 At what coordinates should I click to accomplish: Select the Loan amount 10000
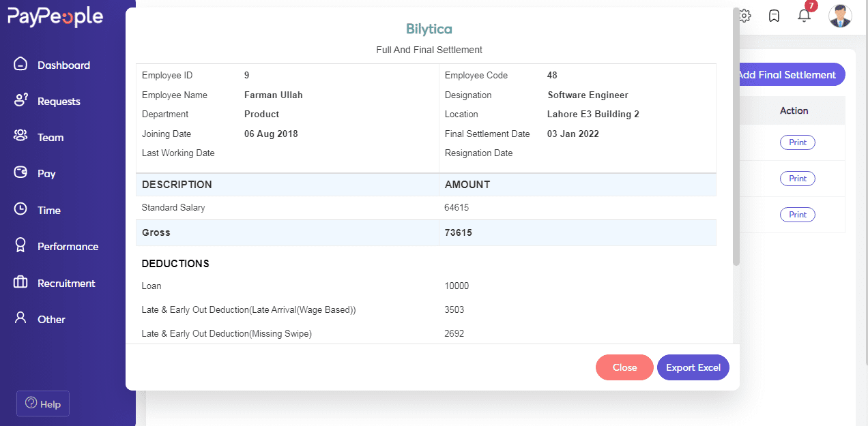pyautogui.click(x=457, y=286)
